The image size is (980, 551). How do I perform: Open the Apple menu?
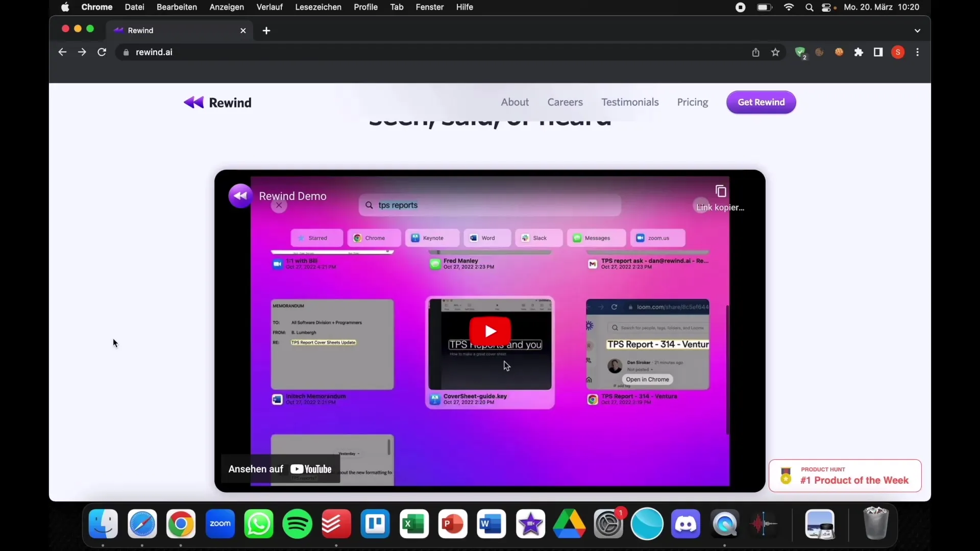65,7
